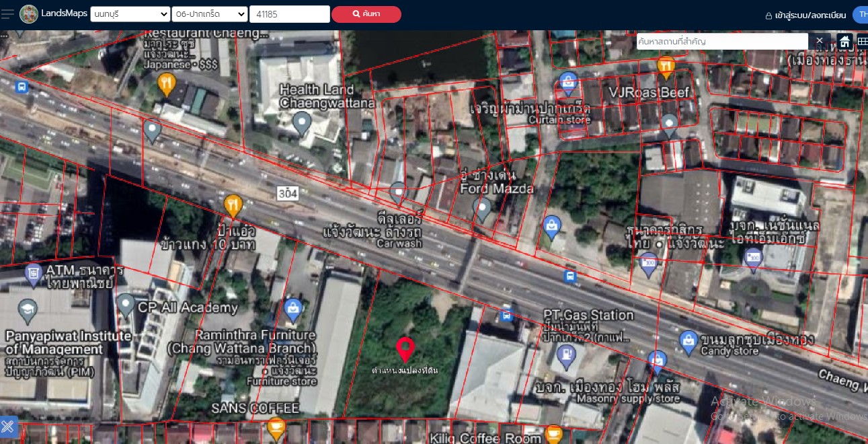The width and height of the screenshot is (868, 444).
Task: Click the candy store shopping bag pin
Action: pyautogui.click(x=688, y=342)
